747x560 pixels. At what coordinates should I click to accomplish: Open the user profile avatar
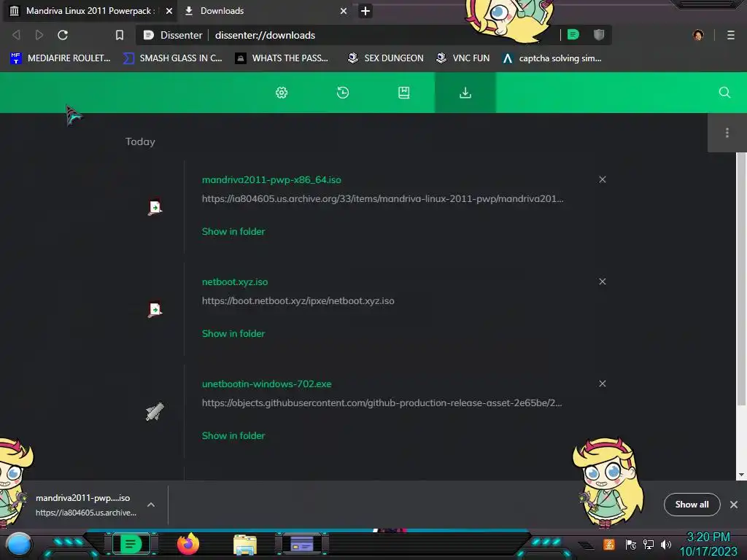point(698,35)
